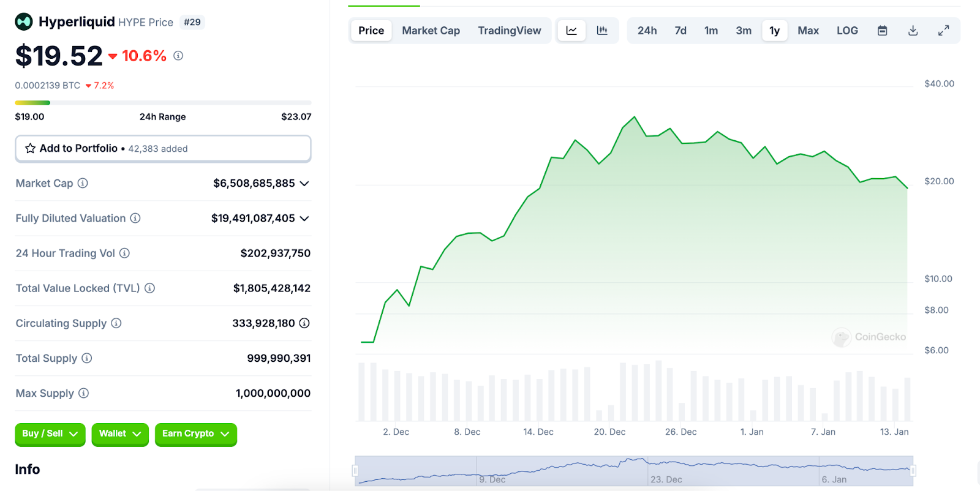Click the Market Cap info icon

tap(83, 183)
